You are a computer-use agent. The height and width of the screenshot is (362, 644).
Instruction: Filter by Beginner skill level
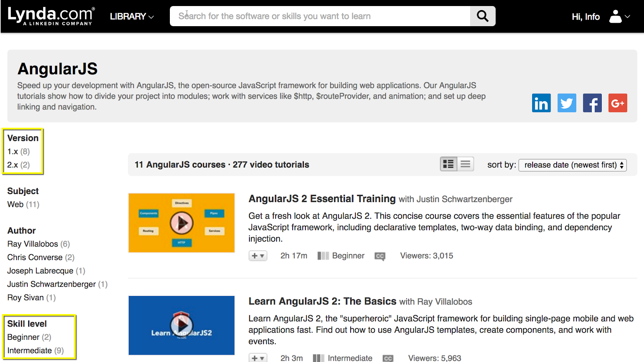29,337
